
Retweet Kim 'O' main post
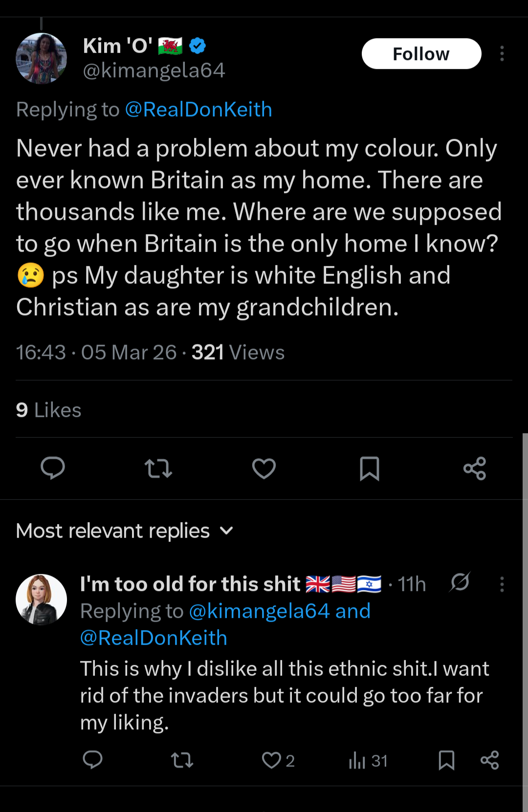click(x=158, y=468)
